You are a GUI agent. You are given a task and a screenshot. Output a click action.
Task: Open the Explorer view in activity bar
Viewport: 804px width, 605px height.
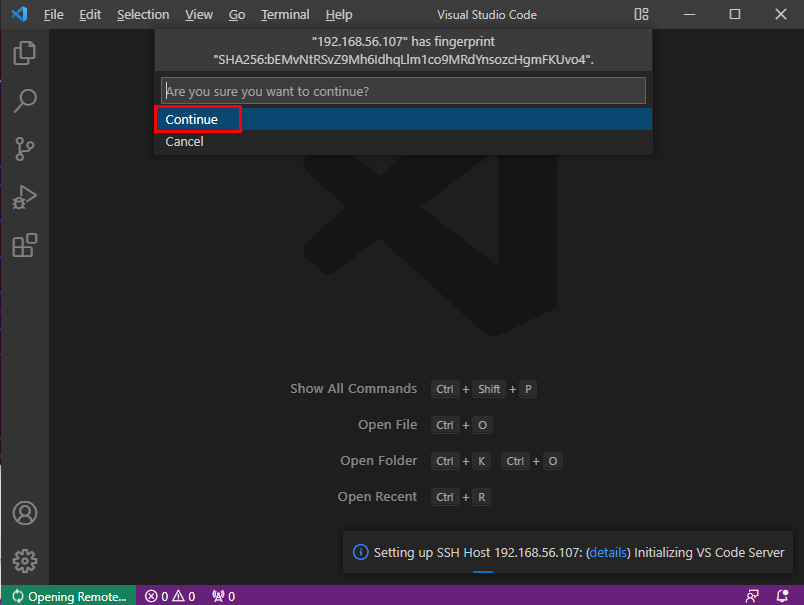25,53
